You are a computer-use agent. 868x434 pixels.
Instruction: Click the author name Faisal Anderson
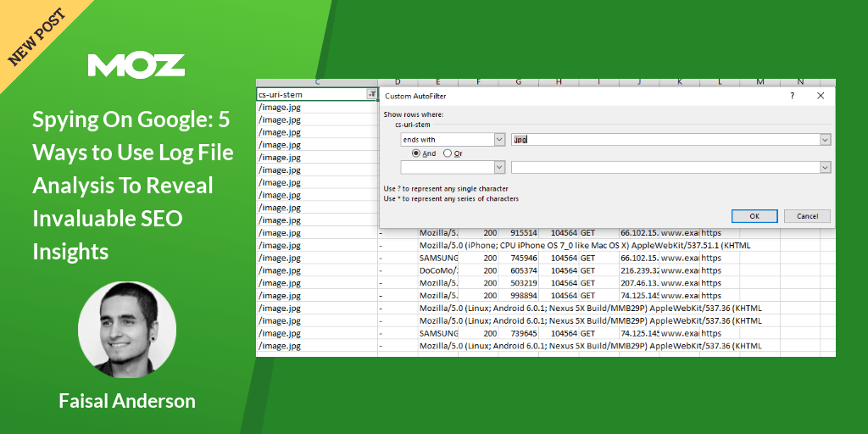point(127,401)
